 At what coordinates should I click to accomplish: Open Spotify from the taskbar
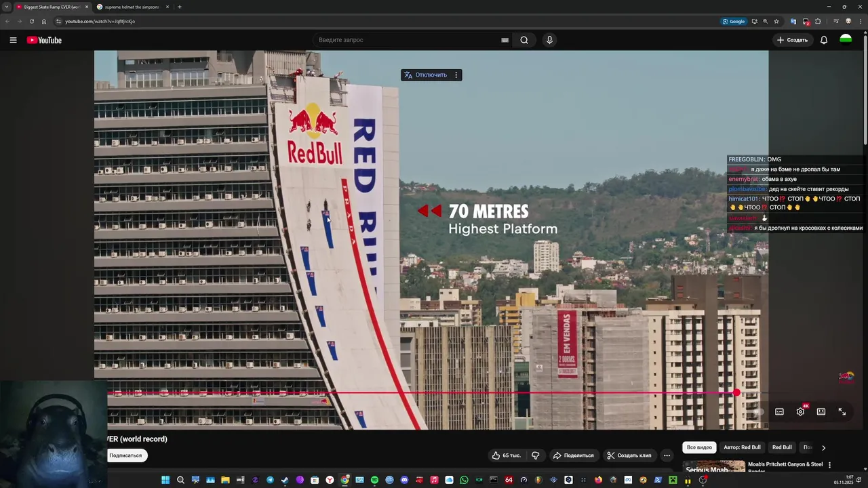(374, 480)
